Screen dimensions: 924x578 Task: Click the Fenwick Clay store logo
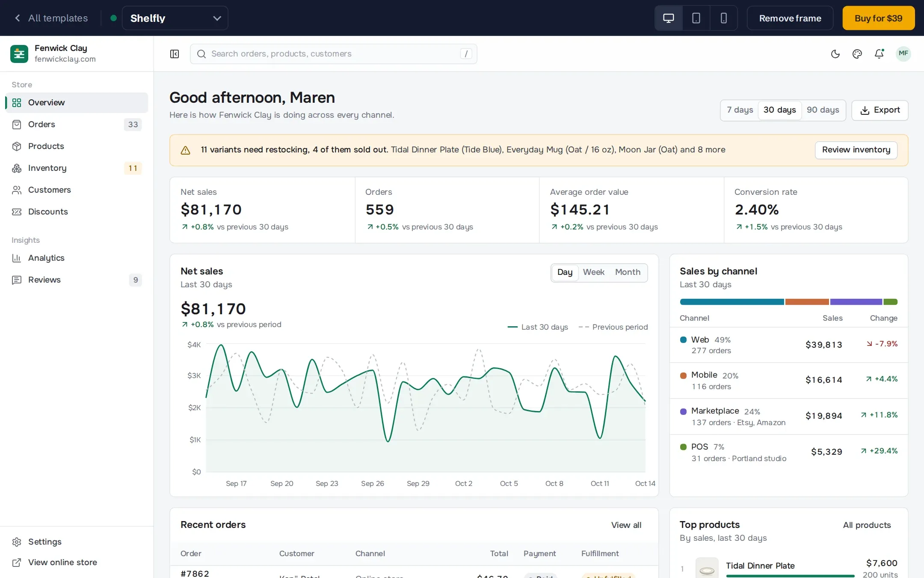19,54
